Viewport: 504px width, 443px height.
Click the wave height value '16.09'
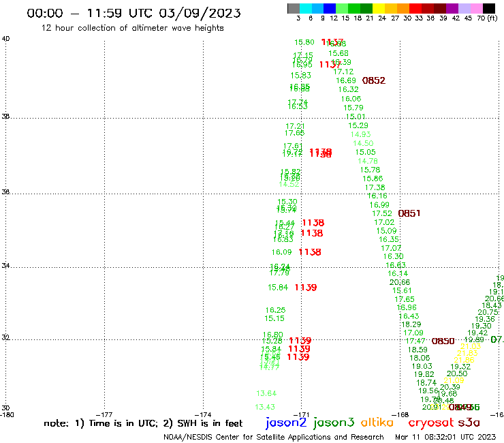[281, 252]
